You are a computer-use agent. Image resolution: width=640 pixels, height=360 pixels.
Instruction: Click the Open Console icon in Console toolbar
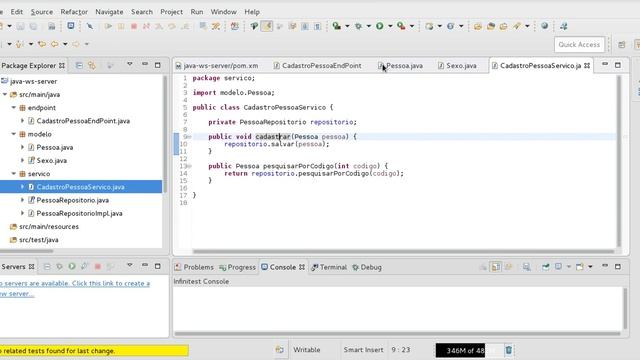(580, 267)
